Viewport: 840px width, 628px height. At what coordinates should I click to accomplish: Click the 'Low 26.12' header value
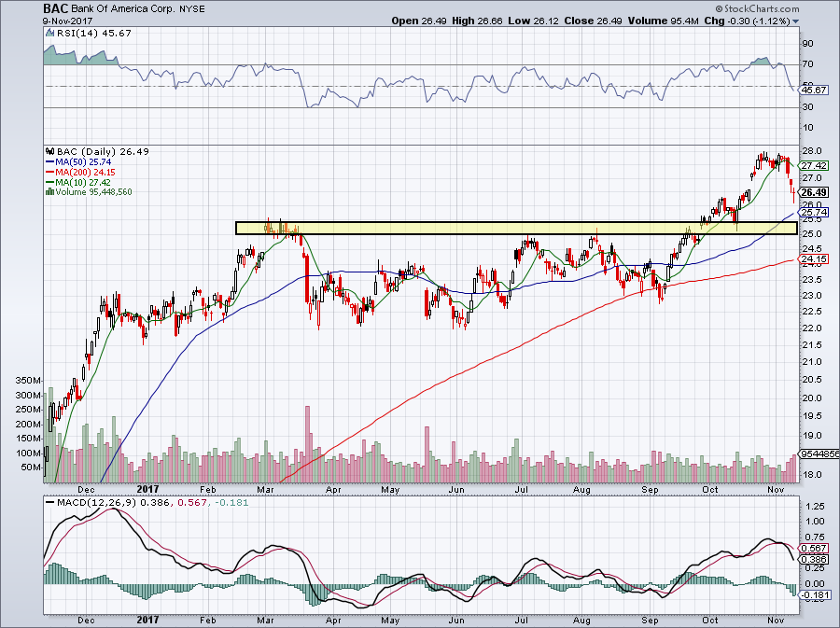point(533,21)
